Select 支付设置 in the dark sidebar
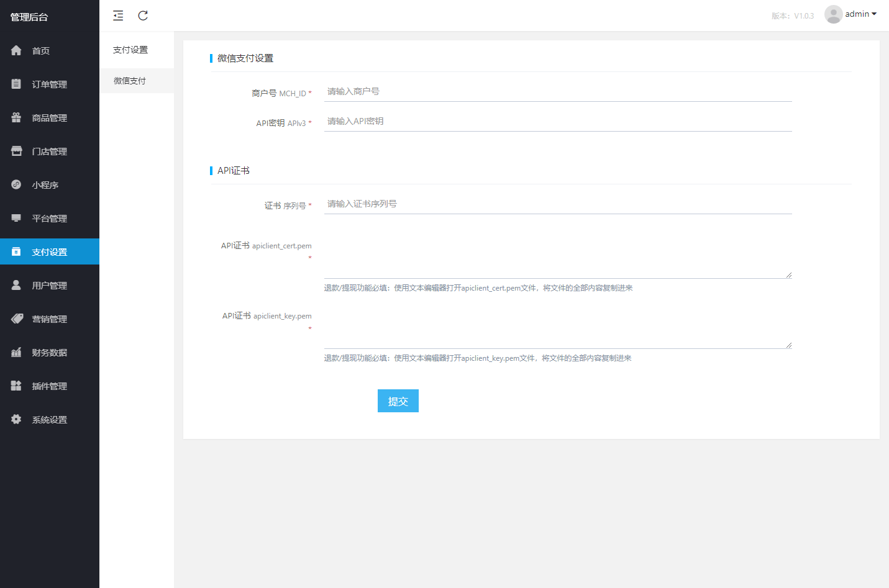This screenshot has height=588, width=889. (50, 251)
